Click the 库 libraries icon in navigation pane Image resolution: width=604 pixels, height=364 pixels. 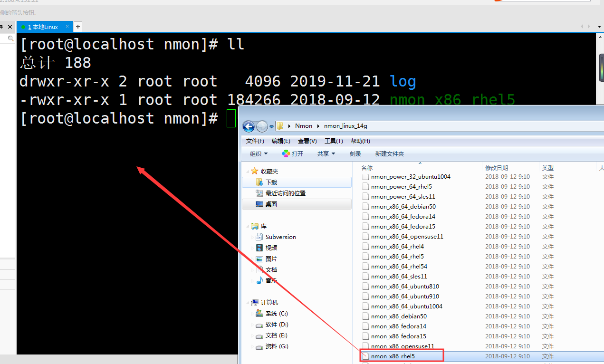pyautogui.click(x=255, y=226)
